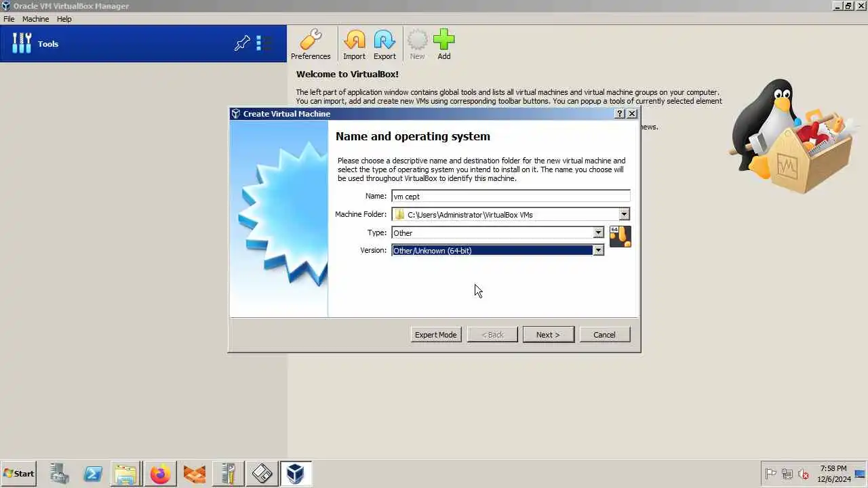This screenshot has height=488, width=868.
Task: Click the clock showing 7:58 PM
Action: coord(833,474)
